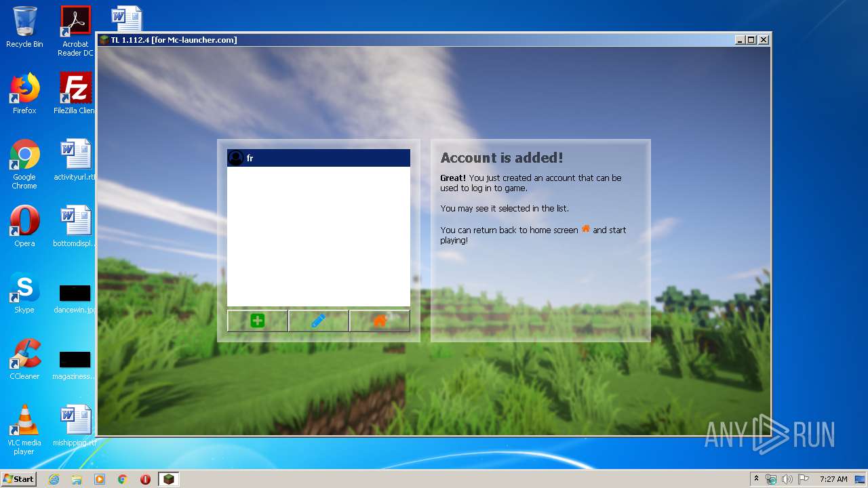Open the Skype desktop shortcut
This screenshot has height=488, width=868.
24,293
